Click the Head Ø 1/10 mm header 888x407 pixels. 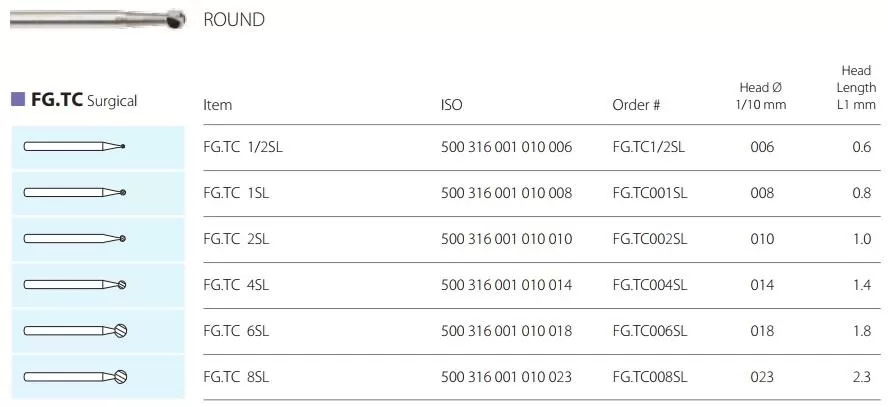pyautogui.click(x=761, y=96)
